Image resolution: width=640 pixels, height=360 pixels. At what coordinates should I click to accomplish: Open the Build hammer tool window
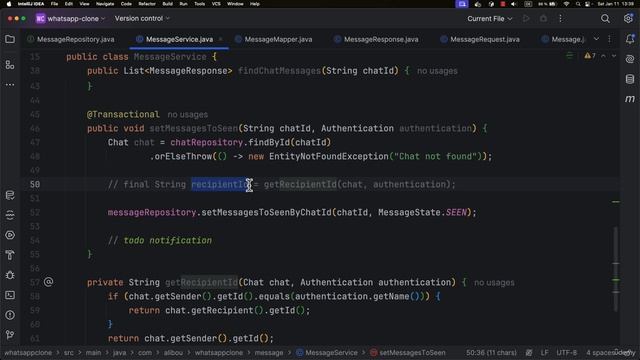tap(10, 255)
